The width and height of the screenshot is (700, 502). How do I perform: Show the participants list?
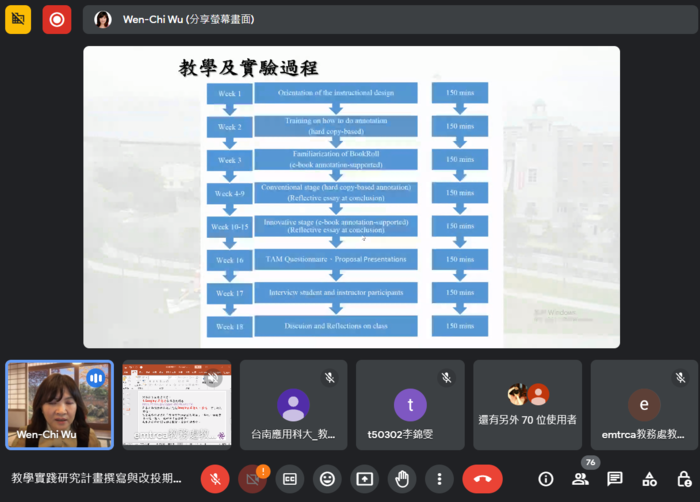tap(580, 479)
